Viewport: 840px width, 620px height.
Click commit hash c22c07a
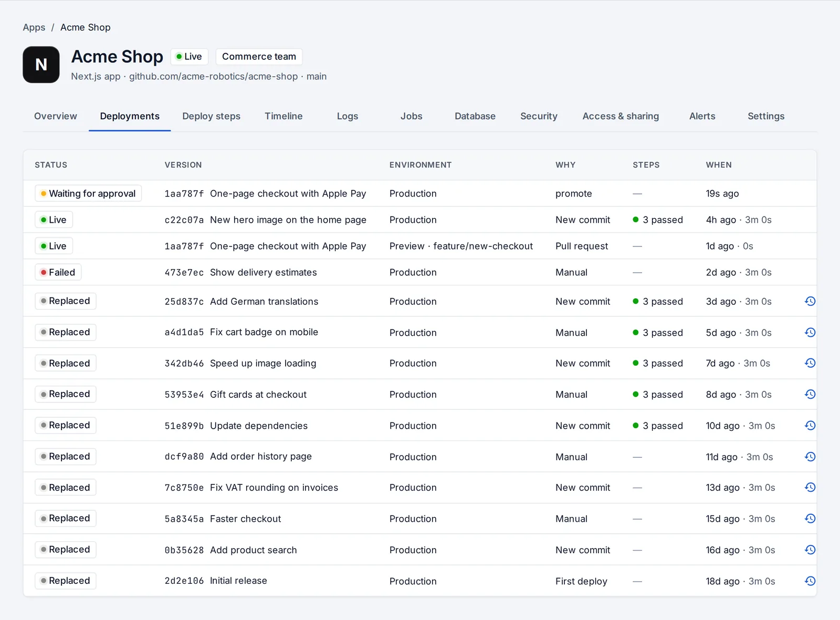pyautogui.click(x=184, y=220)
